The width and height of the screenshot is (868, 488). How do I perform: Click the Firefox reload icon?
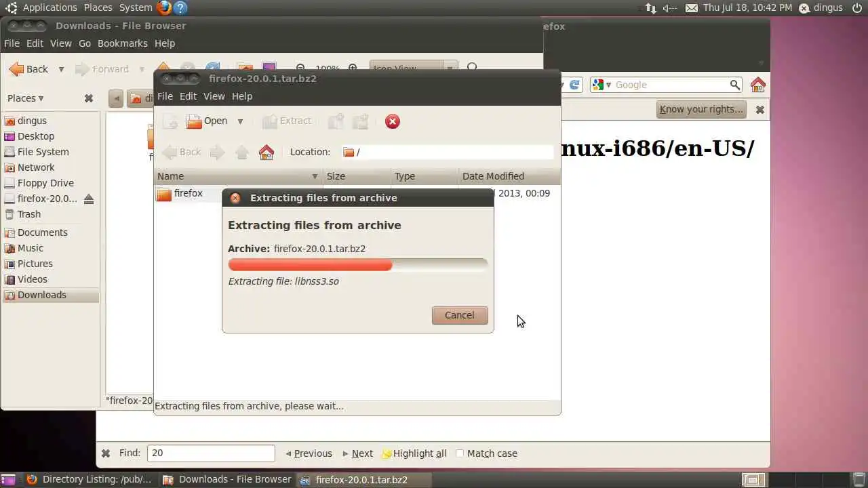click(574, 85)
